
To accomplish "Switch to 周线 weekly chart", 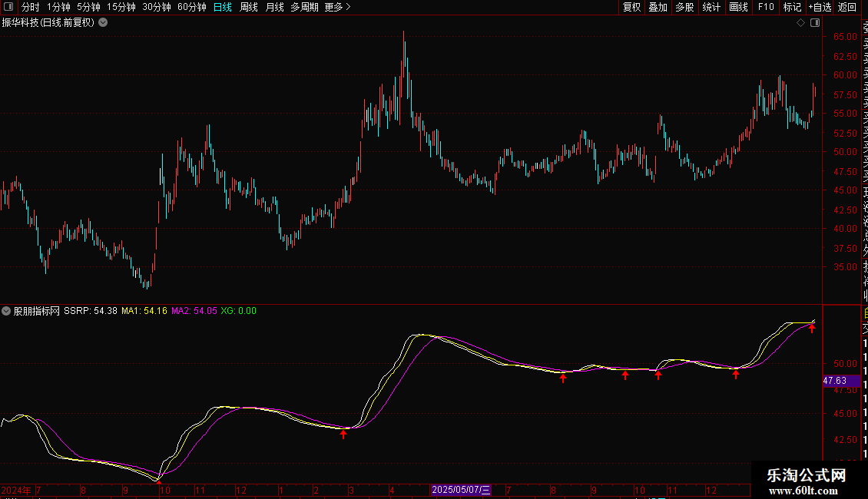I will (x=249, y=7).
